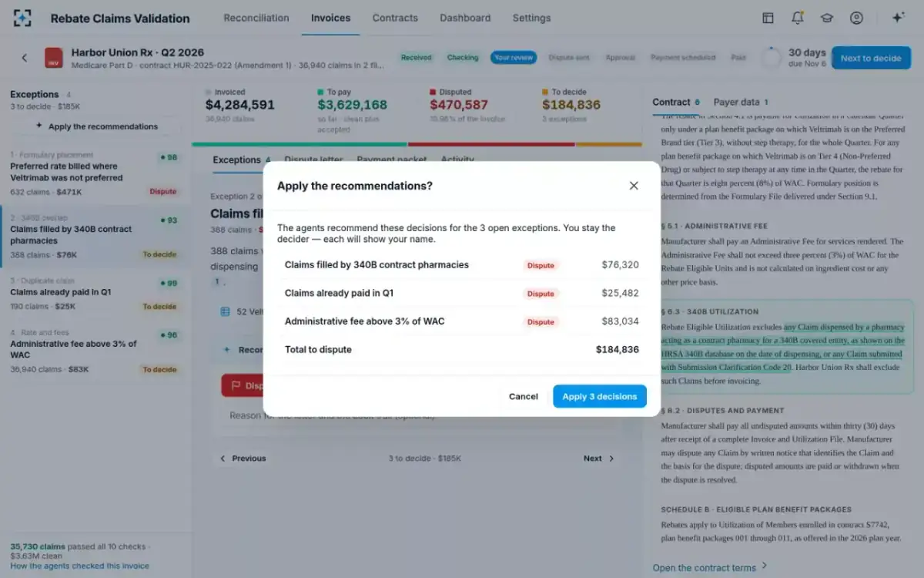This screenshot has height=578, width=924.
Task: Click Apply the recommendations in sidebar
Action: 95,126
